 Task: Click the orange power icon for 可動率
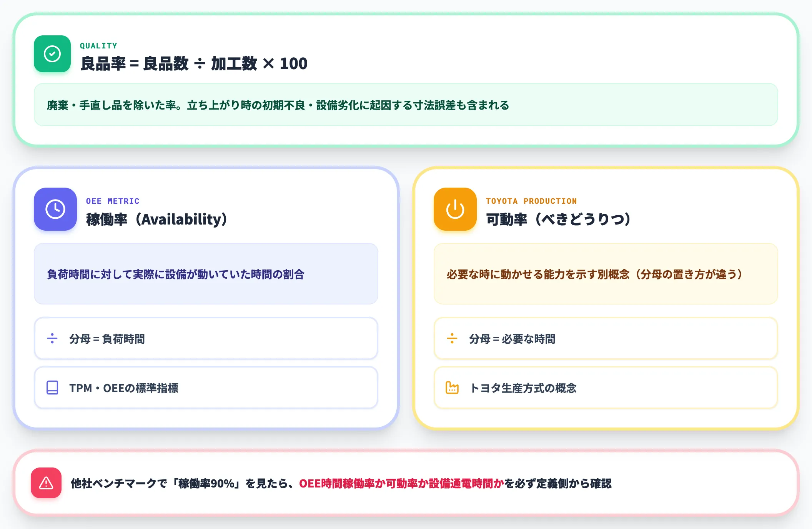455,209
